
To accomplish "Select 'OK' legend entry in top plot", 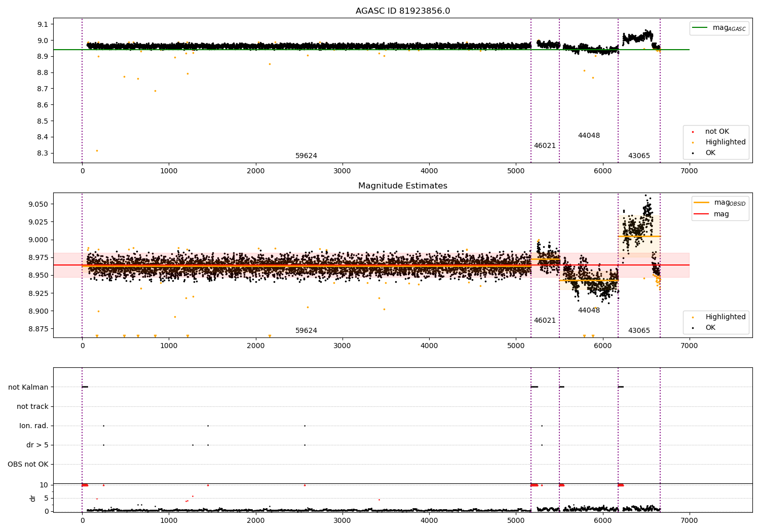I will pos(710,153).
